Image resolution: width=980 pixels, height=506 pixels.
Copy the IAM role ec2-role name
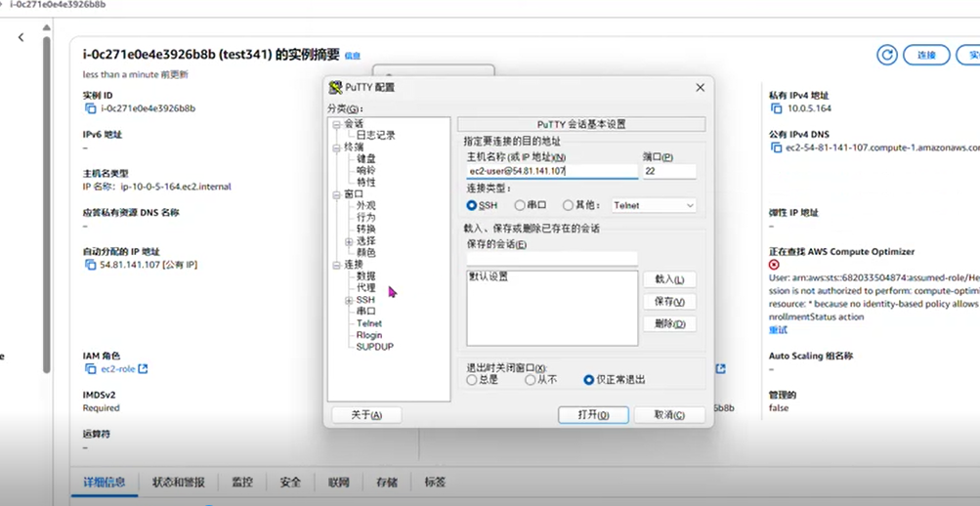[90, 369]
